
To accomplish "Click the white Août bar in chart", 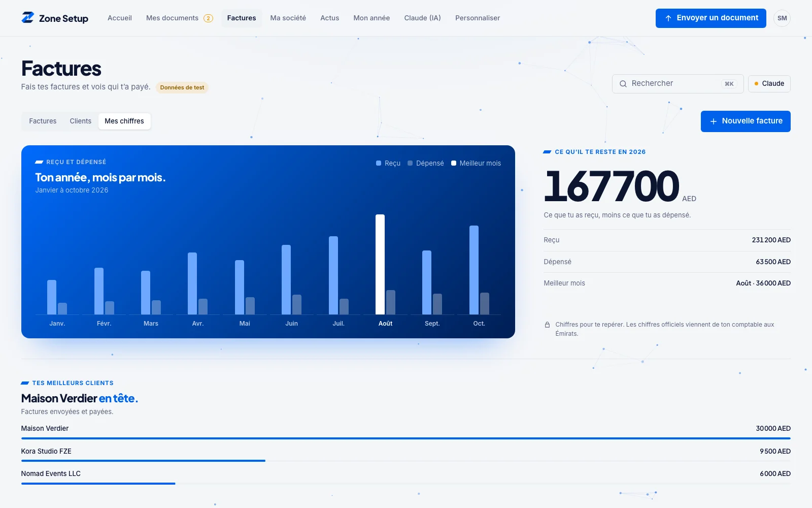I will click(380, 264).
